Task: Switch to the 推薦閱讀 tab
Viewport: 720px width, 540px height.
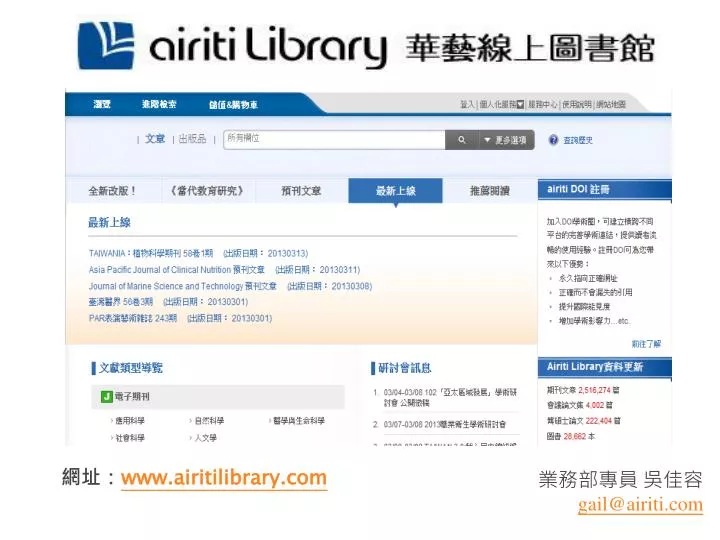Action: [x=489, y=191]
